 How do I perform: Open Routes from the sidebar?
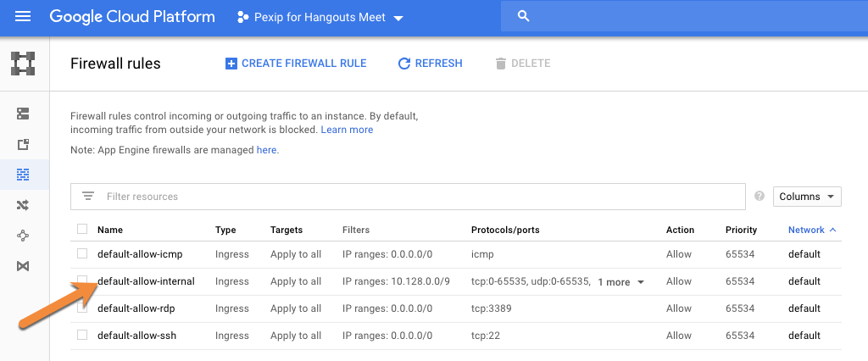tap(23, 205)
